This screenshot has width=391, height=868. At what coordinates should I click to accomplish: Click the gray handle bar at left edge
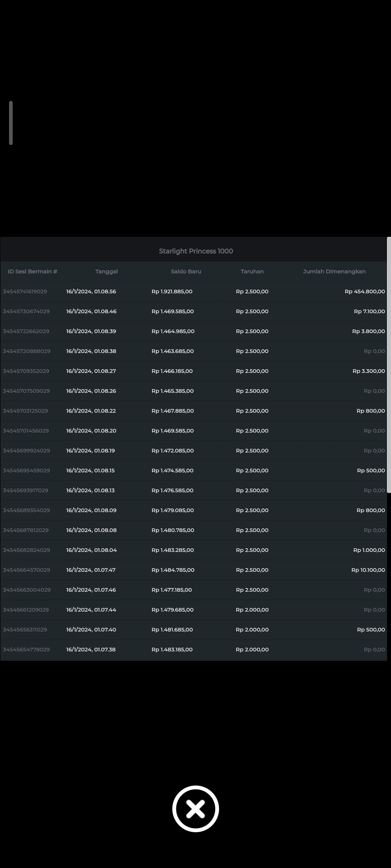[x=11, y=123]
